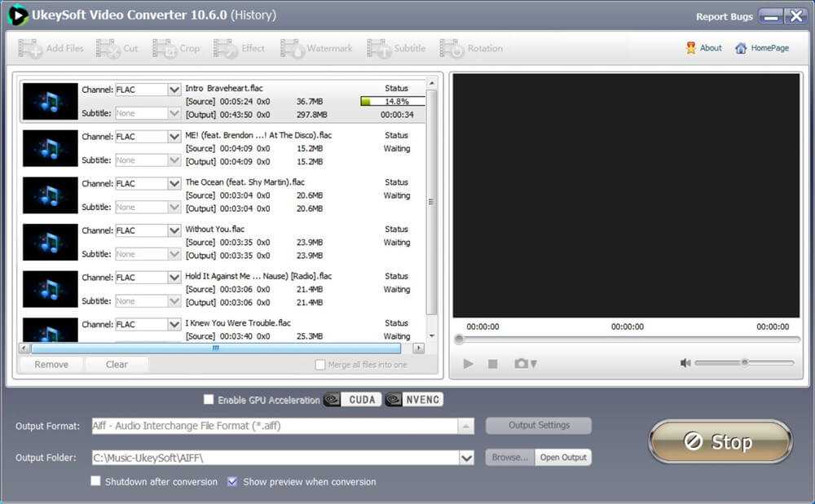Select the Cut tool icon
Image resolution: width=815 pixels, height=504 pixels.
108,49
